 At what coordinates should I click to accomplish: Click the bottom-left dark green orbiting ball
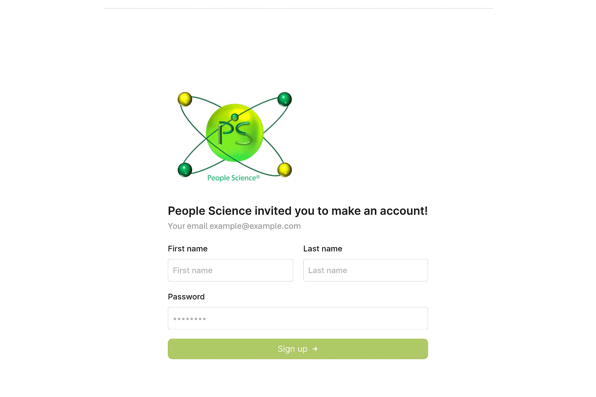coord(185,170)
